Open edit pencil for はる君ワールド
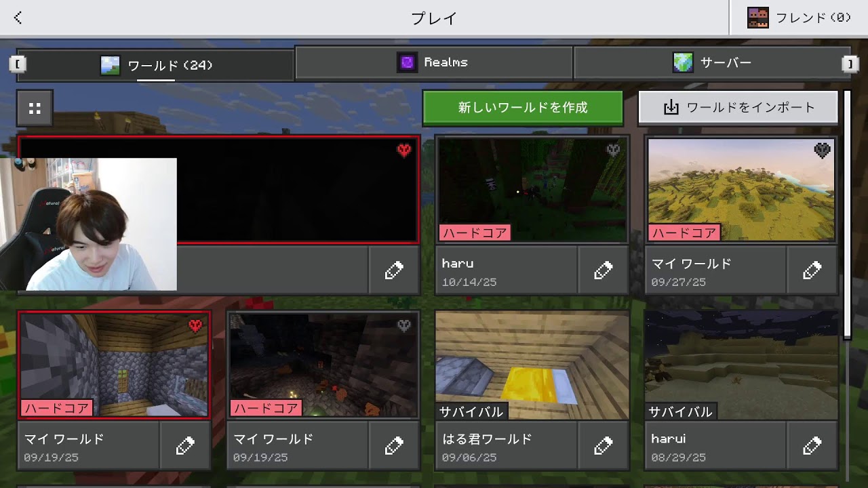The width and height of the screenshot is (868, 488). [x=603, y=445]
